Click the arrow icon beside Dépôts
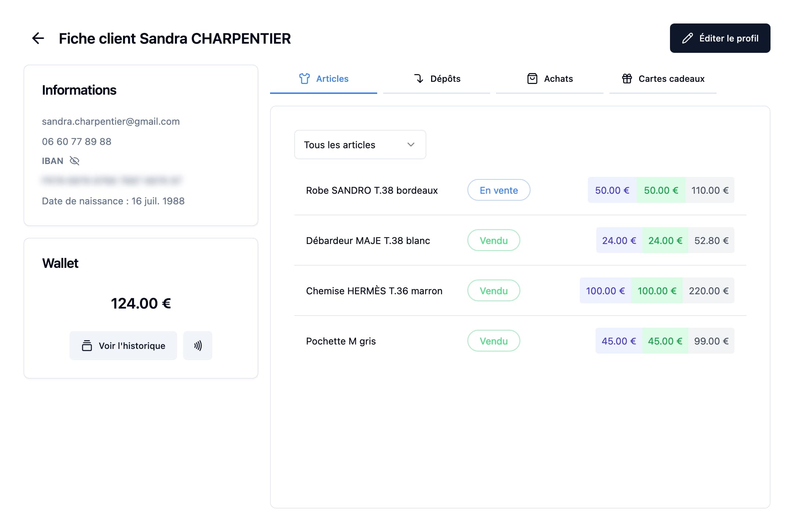 tap(419, 79)
